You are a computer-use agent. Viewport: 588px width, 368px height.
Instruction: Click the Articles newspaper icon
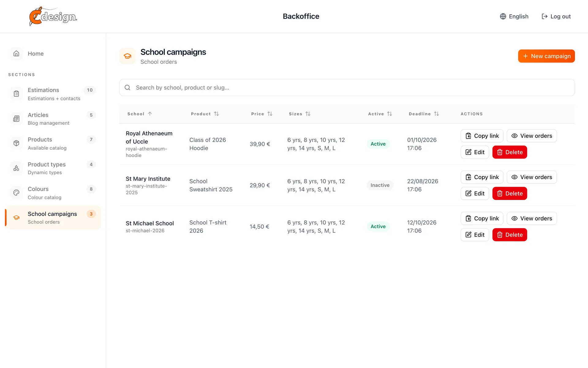click(x=17, y=119)
